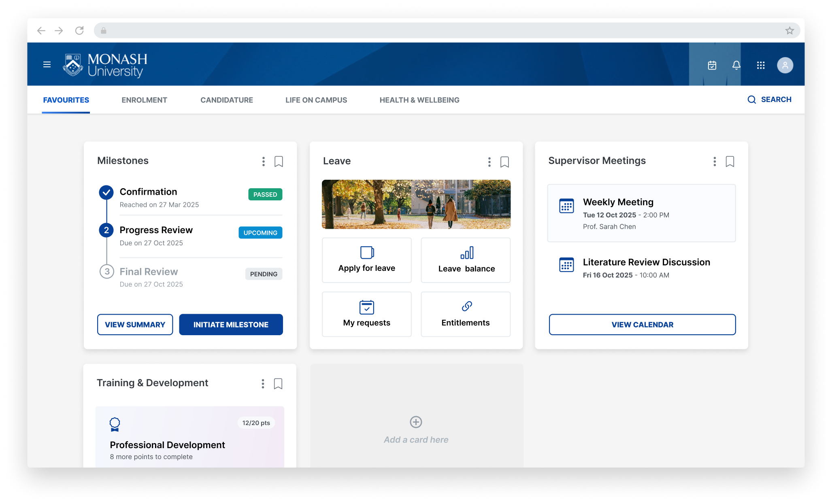
Task: Switch to the Candidature tab
Action: (x=226, y=100)
